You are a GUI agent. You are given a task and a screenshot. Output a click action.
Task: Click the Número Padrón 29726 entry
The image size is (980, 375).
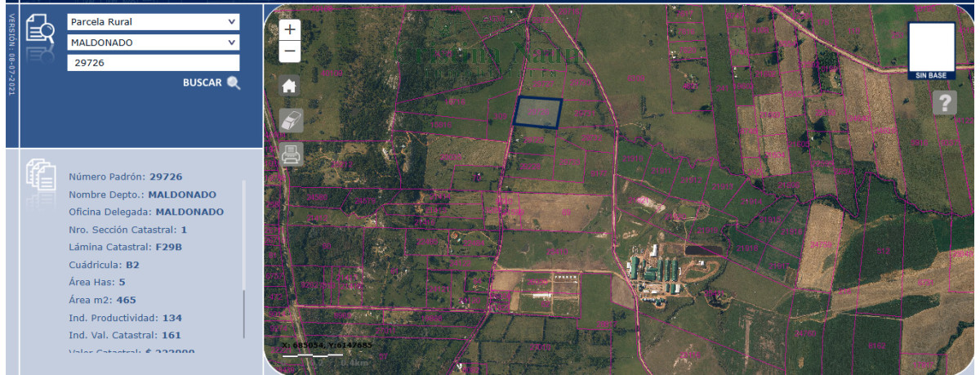tap(125, 176)
